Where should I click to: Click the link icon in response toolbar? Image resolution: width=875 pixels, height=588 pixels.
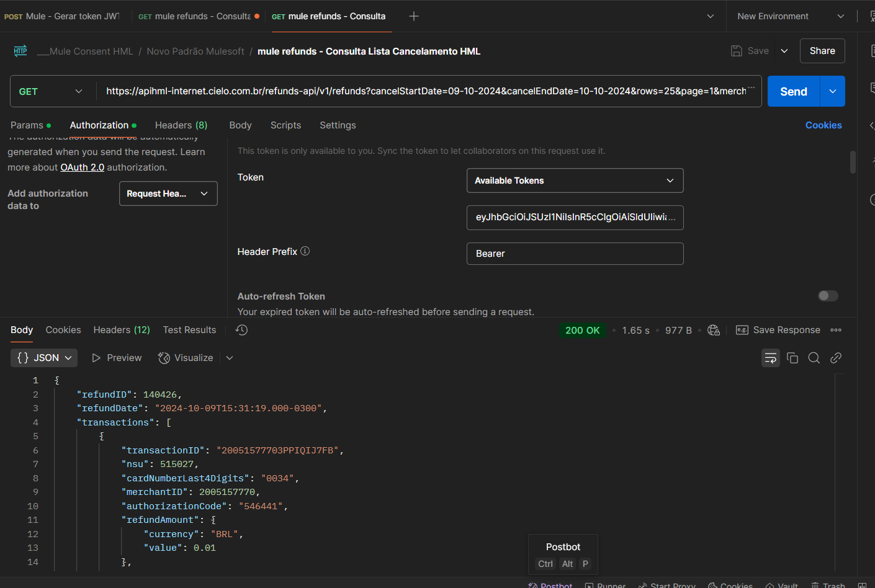[836, 358]
